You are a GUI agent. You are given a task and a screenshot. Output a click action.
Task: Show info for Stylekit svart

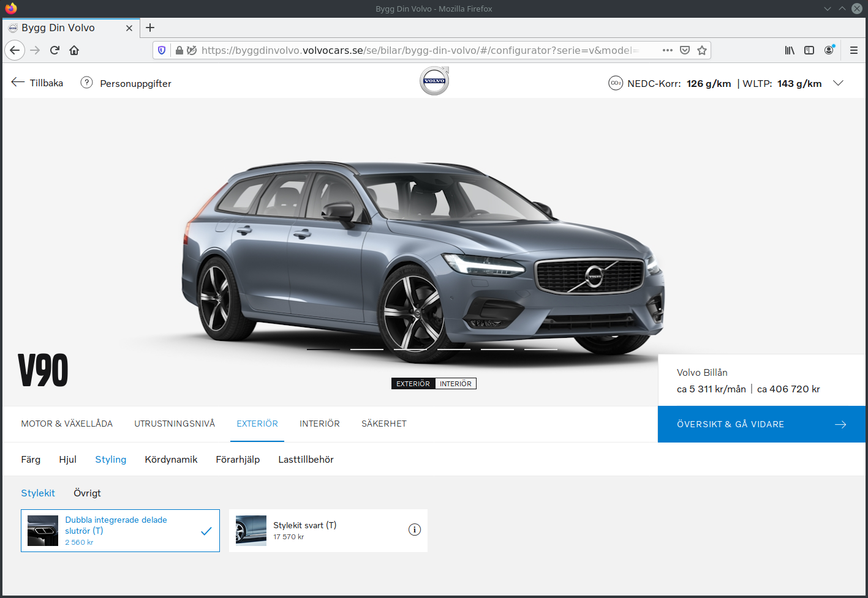coord(415,530)
